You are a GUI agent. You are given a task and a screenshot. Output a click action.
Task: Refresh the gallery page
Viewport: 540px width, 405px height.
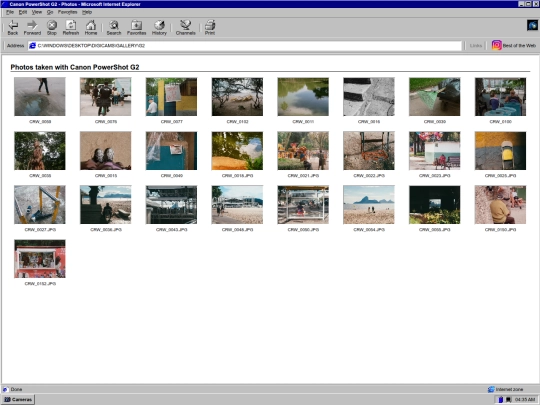[71, 27]
